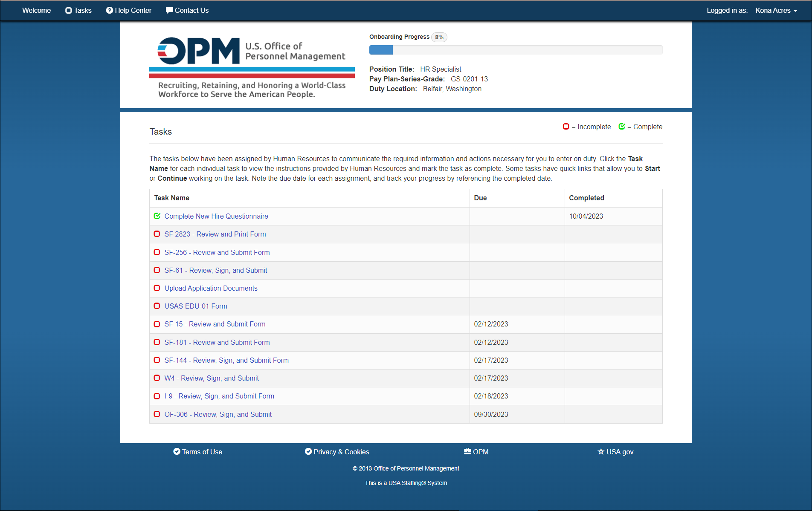Open USAS EDU-01 Form task
This screenshot has height=511, width=812.
tap(196, 306)
